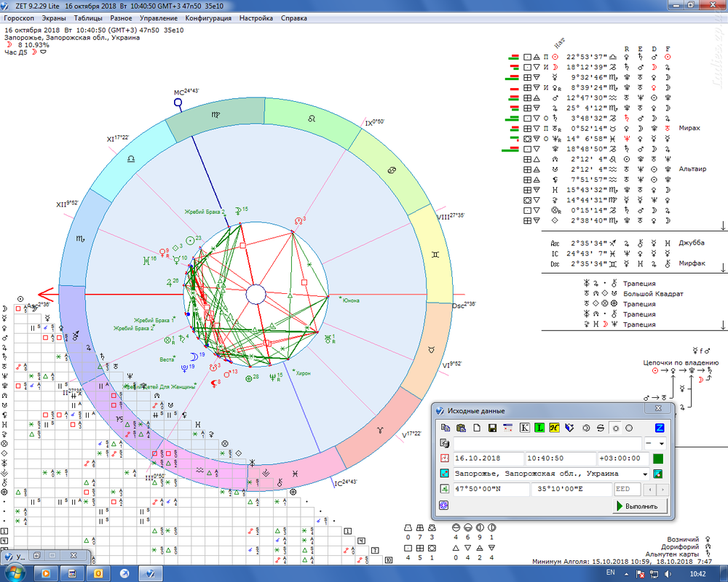This screenshot has width=728, height=582.
Task: Click the purple wheel icon at dialog bottom-left
Action: click(x=444, y=505)
